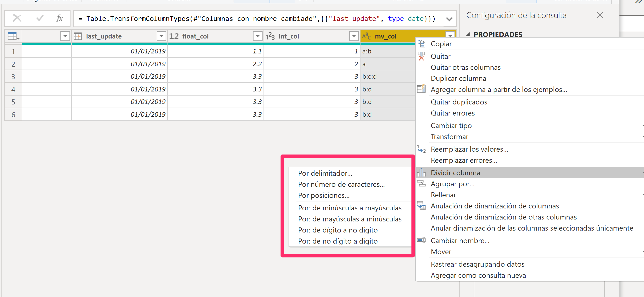Choose Por delimitador... split option
644x297 pixels.
tap(350, 173)
